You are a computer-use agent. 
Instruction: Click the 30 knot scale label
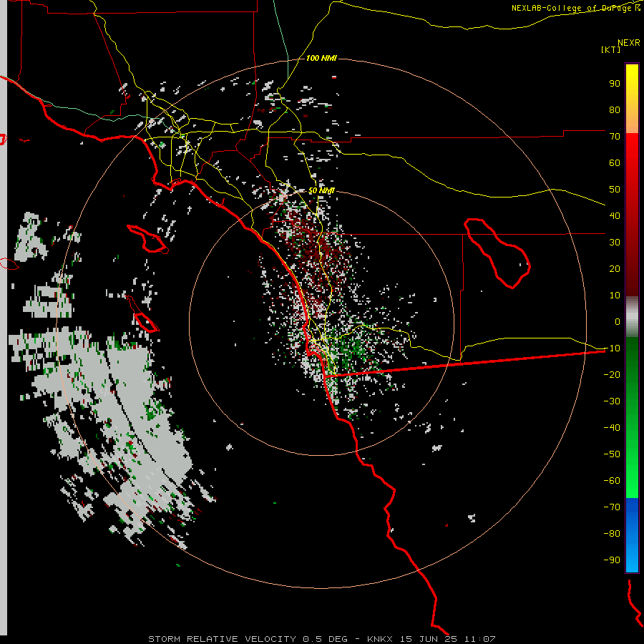[x=615, y=243]
